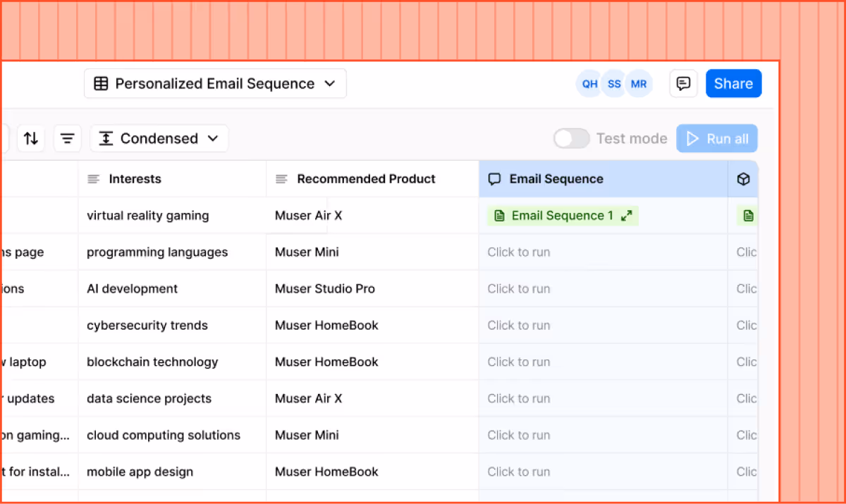Open the filter icon in the toolbar
846x504 pixels.
click(x=68, y=138)
